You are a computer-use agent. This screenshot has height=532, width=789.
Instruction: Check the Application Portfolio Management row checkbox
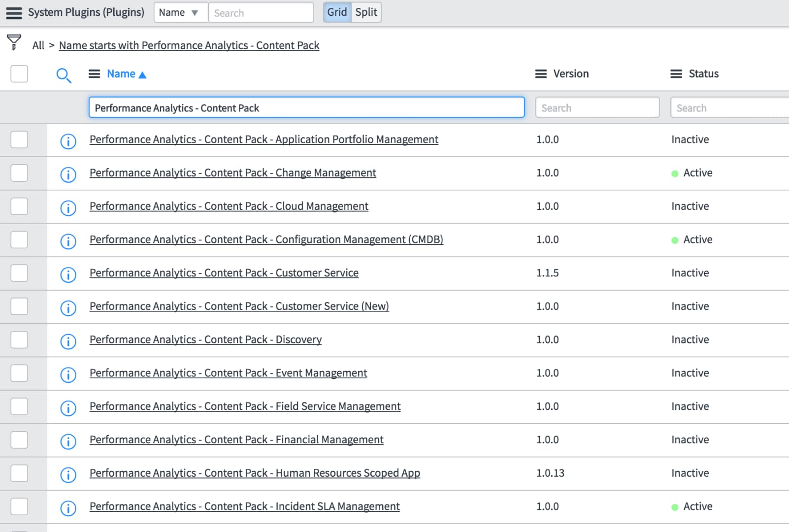(x=19, y=139)
